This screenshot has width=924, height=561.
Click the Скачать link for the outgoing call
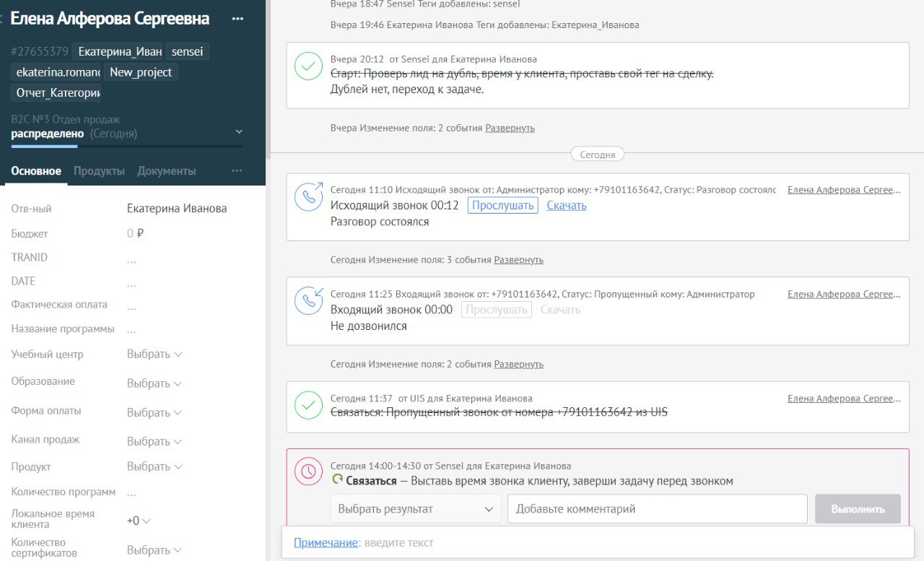[566, 206]
